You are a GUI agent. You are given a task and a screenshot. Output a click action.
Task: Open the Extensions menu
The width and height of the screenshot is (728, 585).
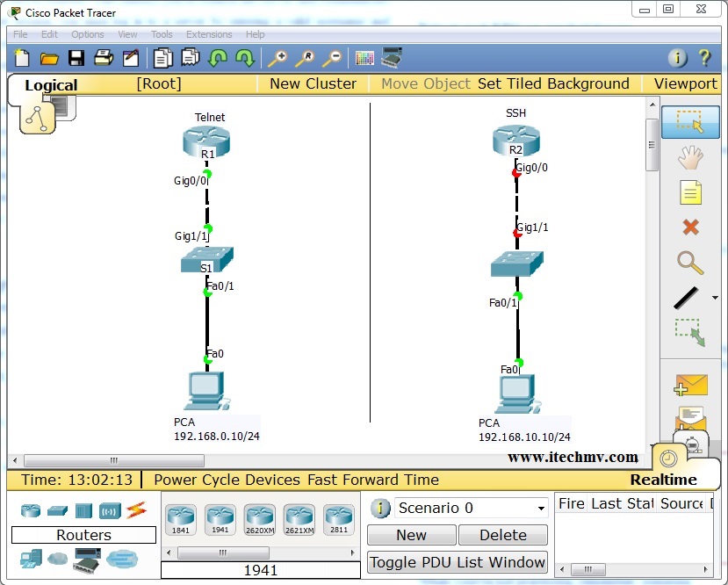(x=209, y=34)
